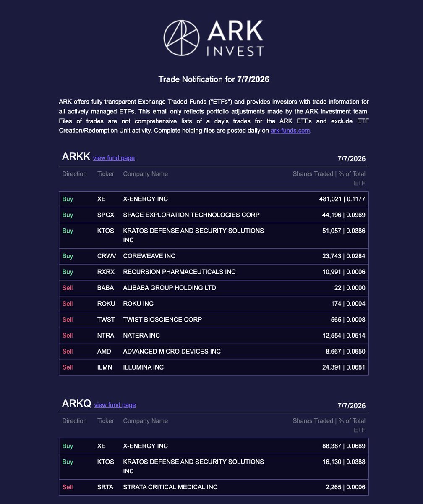Viewport: 423px width, 504px height.
Task: Open ARKK view fund page link
Action: coord(114,158)
